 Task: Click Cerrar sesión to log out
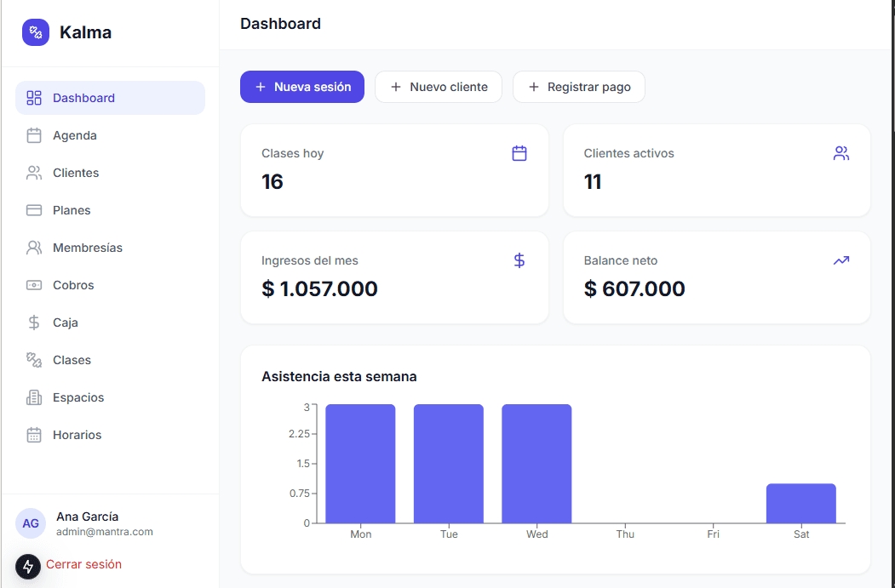coord(84,564)
